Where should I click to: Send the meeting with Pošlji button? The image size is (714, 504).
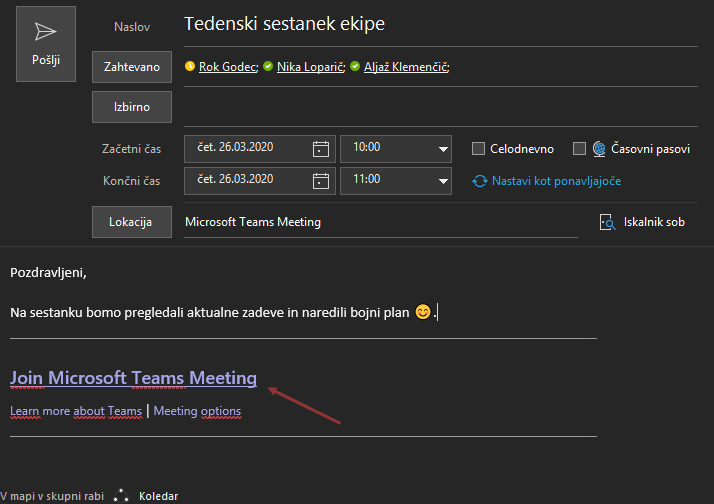click(46, 44)
